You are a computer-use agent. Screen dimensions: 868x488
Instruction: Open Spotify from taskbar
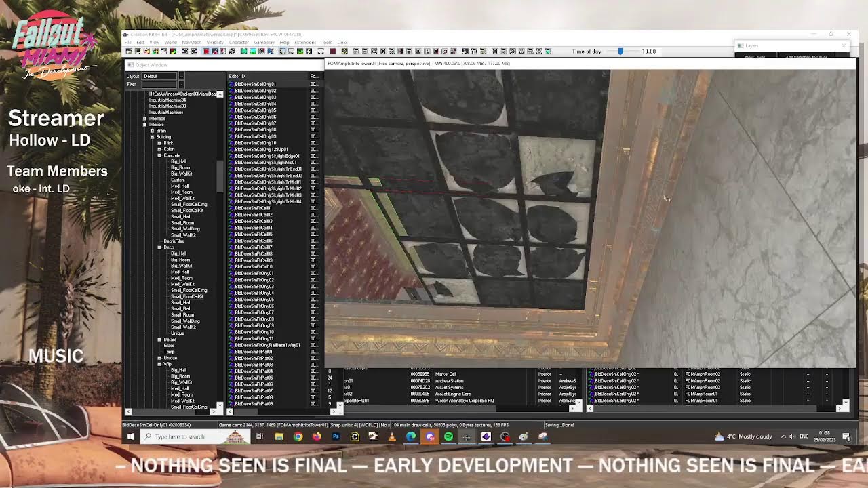pyautogui.click(x=448, y=436)
